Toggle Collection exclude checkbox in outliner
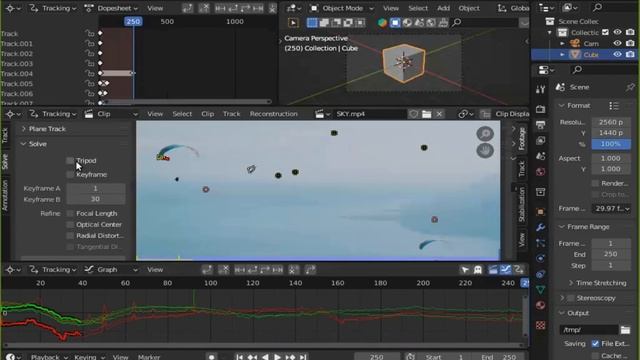Screen dimensions: 640x360 tap(606, 32)
